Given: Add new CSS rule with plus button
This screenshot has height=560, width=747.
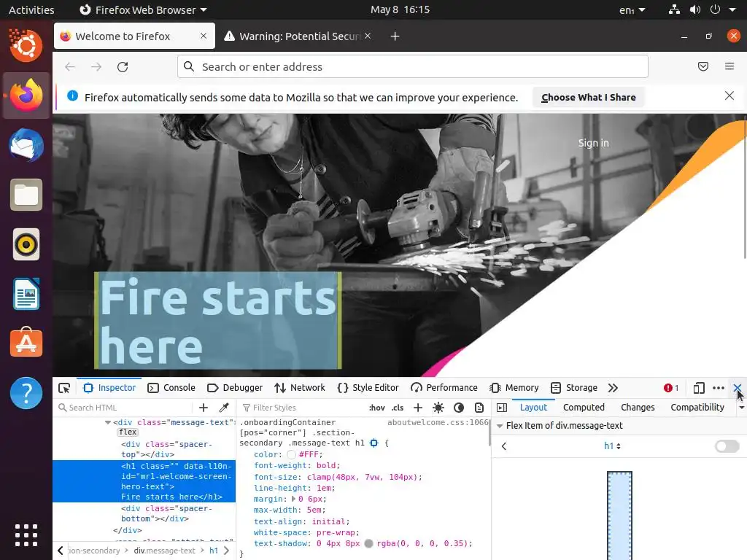Looking at the screenshot, I should point(418,408).
